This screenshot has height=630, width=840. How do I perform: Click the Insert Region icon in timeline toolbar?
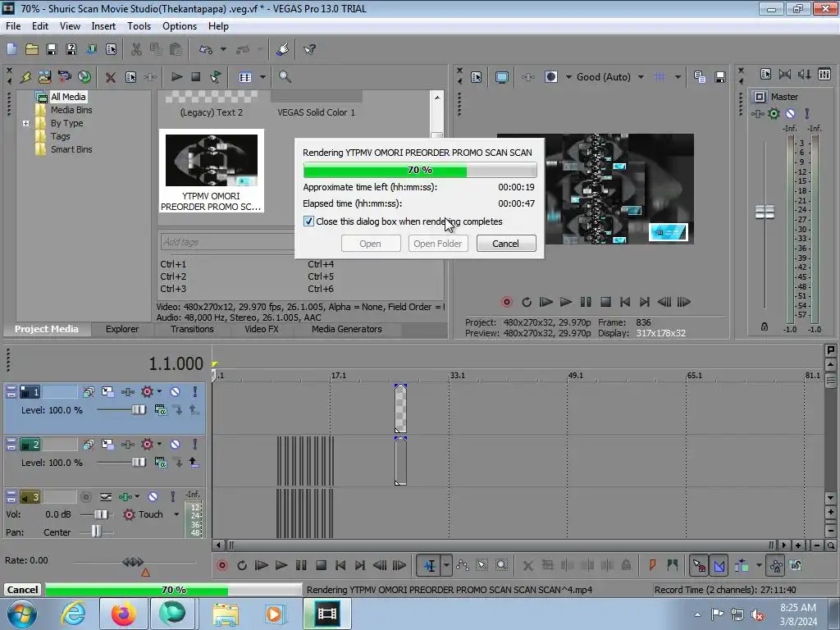pos(673,565)
